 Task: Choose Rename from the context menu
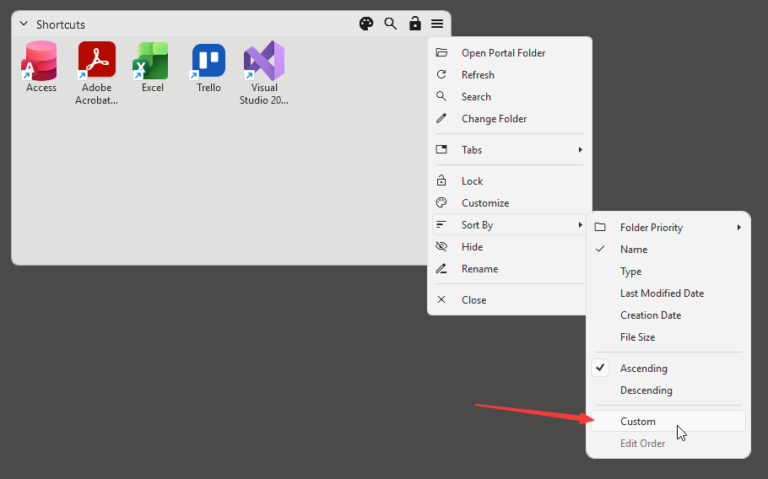510,269
